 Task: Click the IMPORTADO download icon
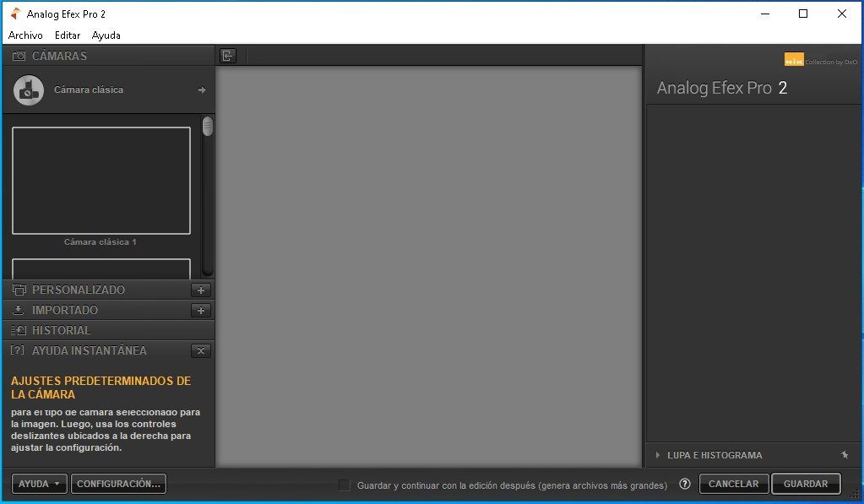pyautogui.click(x=19, y=310)
